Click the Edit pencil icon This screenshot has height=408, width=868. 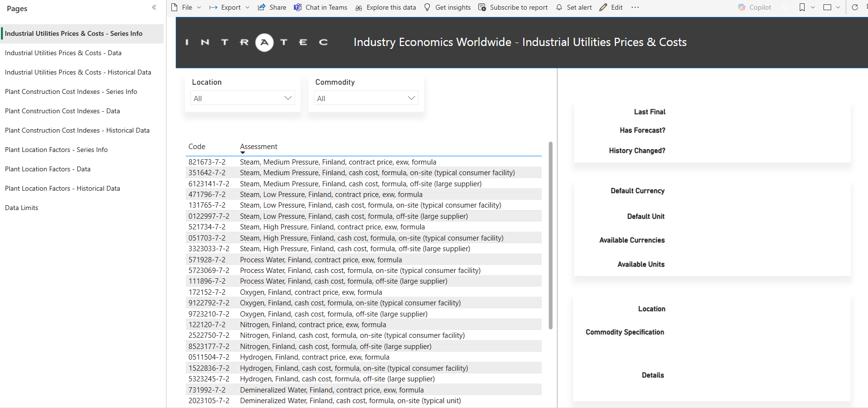[x=603, y=7]
